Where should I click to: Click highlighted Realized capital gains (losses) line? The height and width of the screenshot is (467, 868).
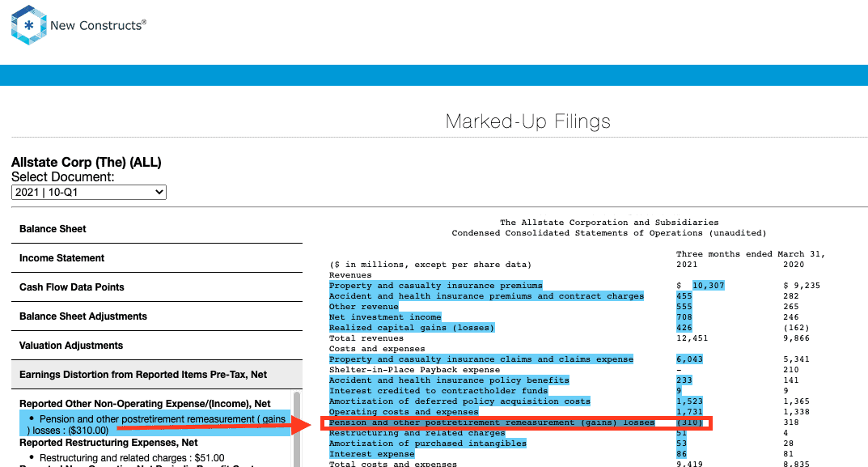[412, 328]
